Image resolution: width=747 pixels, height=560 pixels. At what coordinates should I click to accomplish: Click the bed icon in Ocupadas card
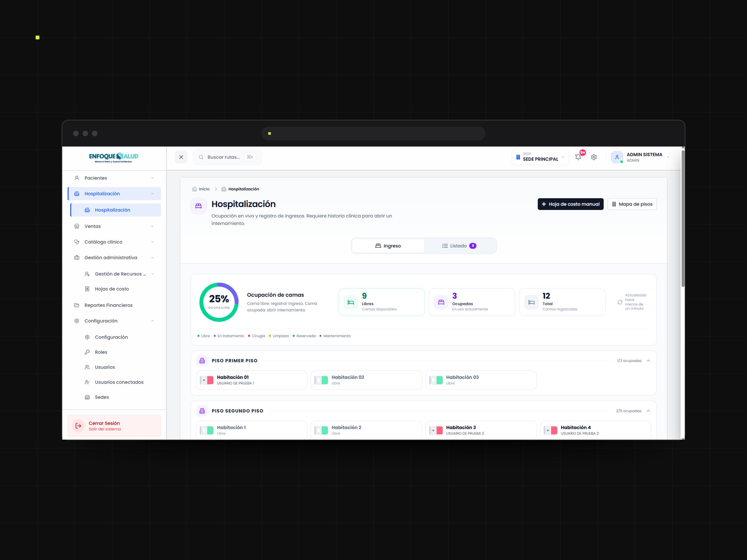click(441, 302)
